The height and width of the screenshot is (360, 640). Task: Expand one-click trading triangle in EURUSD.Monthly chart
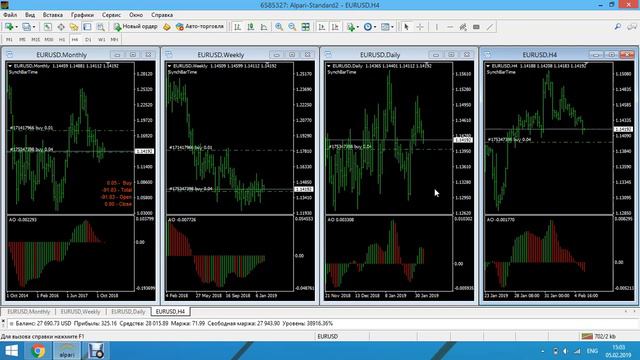(10, 66)
